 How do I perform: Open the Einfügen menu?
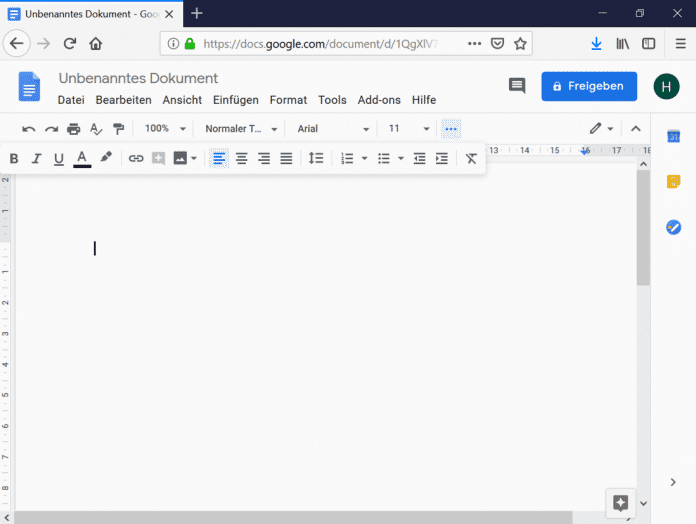(x=236, y=100)
